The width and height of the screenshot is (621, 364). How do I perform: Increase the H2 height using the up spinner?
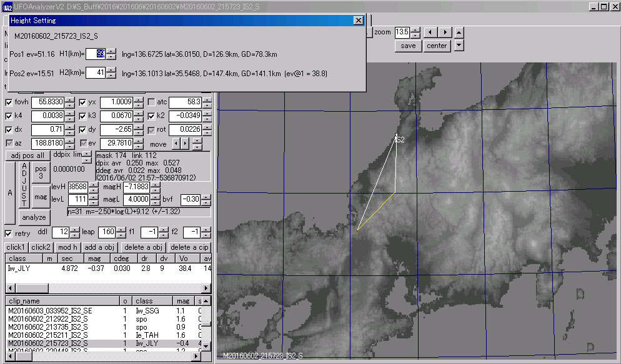111,70
